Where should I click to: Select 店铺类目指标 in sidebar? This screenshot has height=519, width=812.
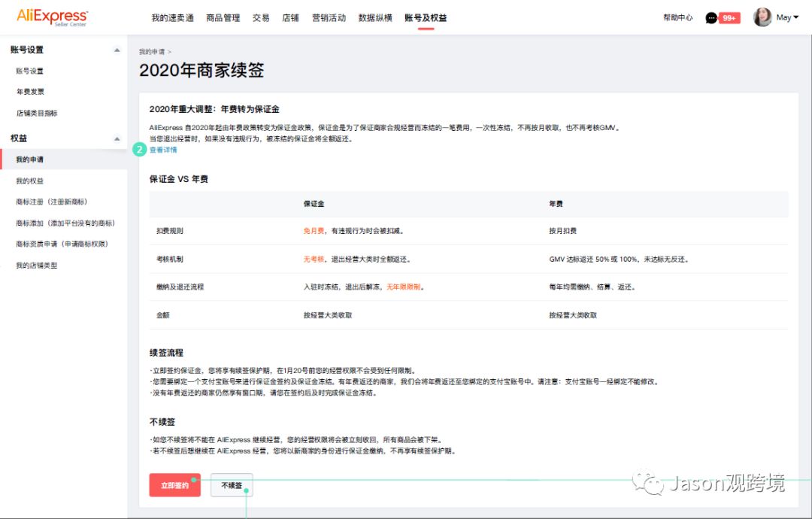37,113
